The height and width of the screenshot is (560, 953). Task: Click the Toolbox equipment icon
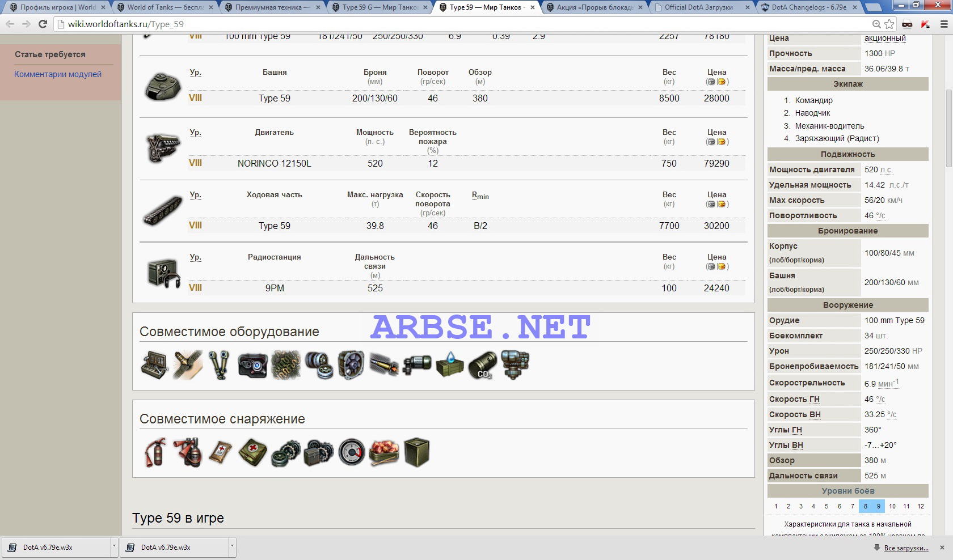coord(154,365)
